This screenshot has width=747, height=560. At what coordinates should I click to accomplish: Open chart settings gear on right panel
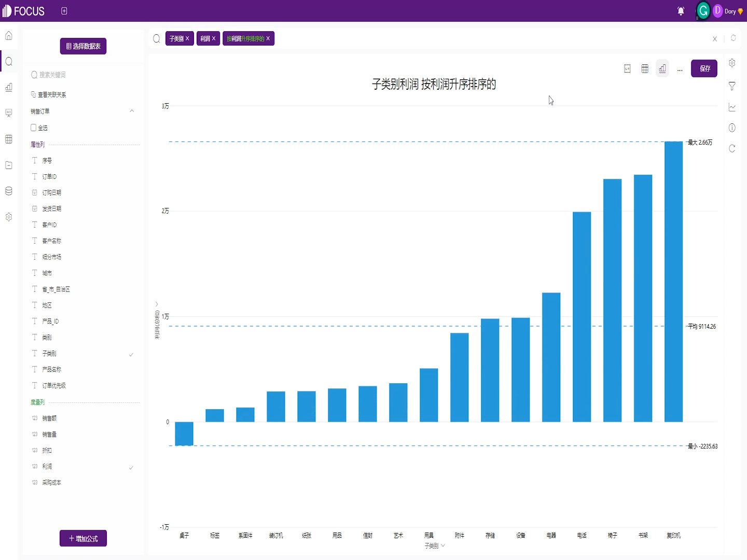click(x=732, y=63)
